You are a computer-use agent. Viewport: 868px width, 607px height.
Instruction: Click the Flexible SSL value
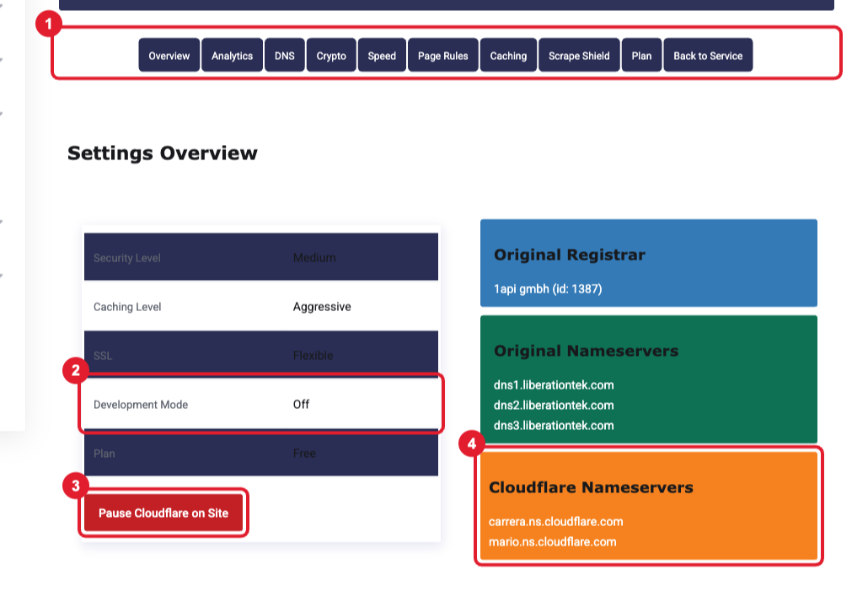pos(313,356)
